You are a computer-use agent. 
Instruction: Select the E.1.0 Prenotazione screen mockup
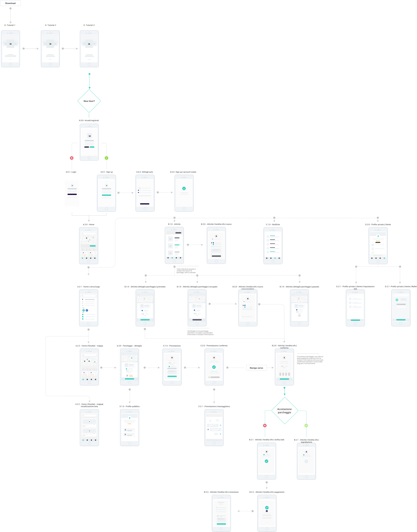[x=172, y=367]
